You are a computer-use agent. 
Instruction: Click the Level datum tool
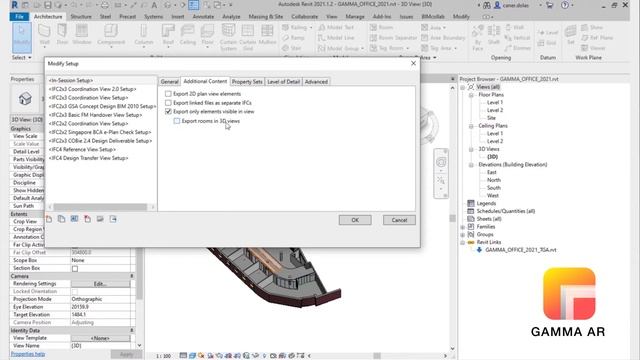pos(547,33)
